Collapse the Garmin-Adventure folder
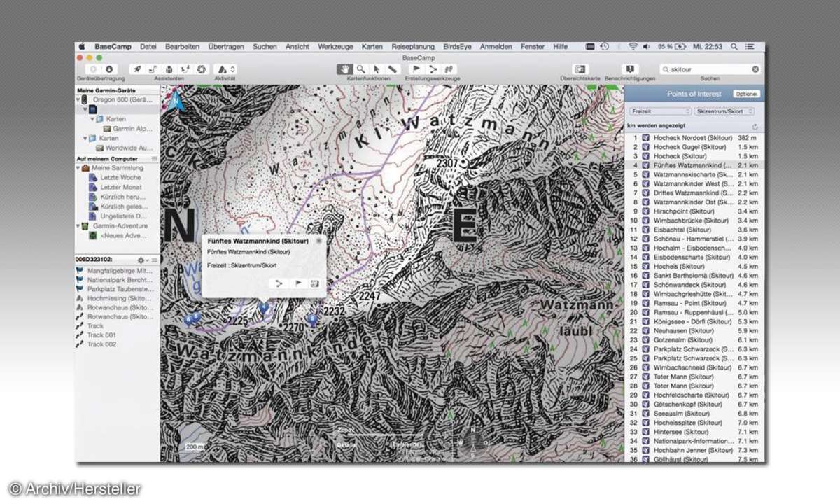The image size is (840, 504). tap(78, 226)
